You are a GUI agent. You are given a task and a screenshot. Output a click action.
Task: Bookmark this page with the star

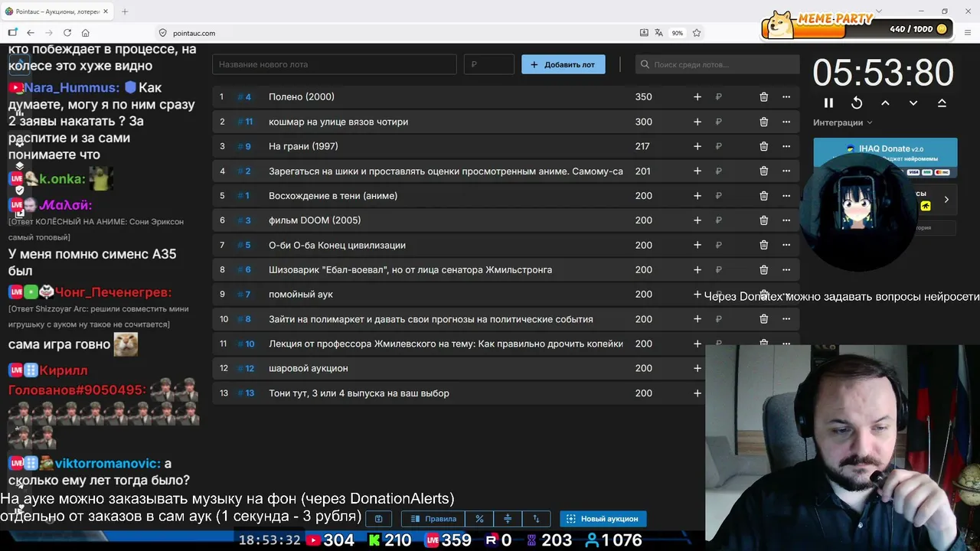click(697, 33)
